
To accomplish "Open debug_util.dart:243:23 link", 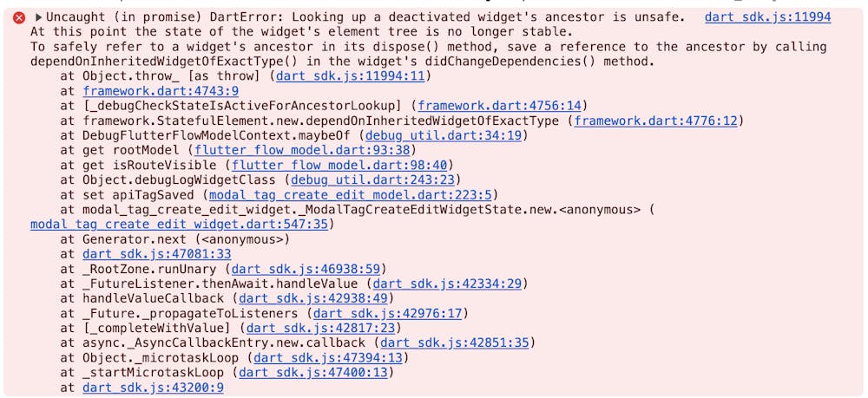I will (x=372, y=180).
